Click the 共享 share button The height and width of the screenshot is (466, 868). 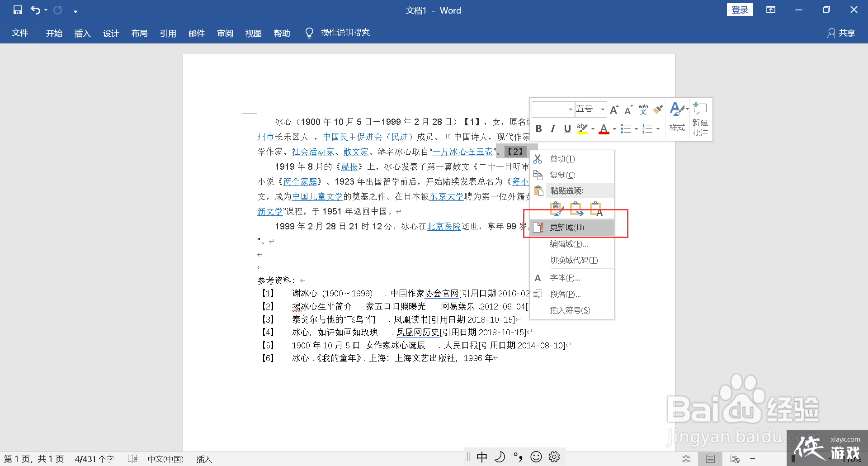coord(841,33)
